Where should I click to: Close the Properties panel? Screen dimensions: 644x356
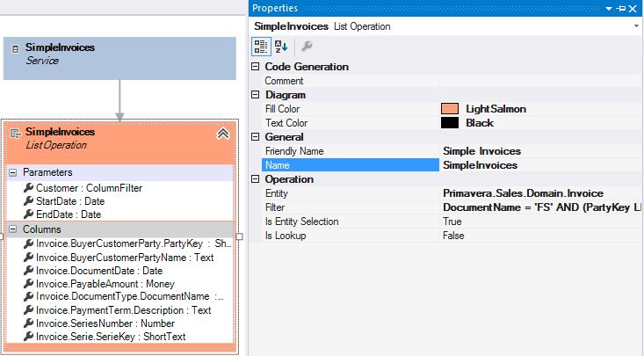tap(633, 8)
